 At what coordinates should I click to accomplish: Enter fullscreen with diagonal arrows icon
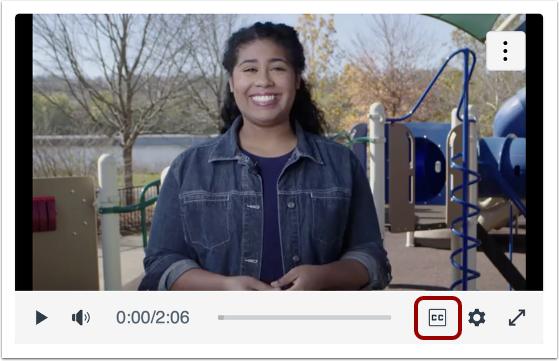pos(517,318)
